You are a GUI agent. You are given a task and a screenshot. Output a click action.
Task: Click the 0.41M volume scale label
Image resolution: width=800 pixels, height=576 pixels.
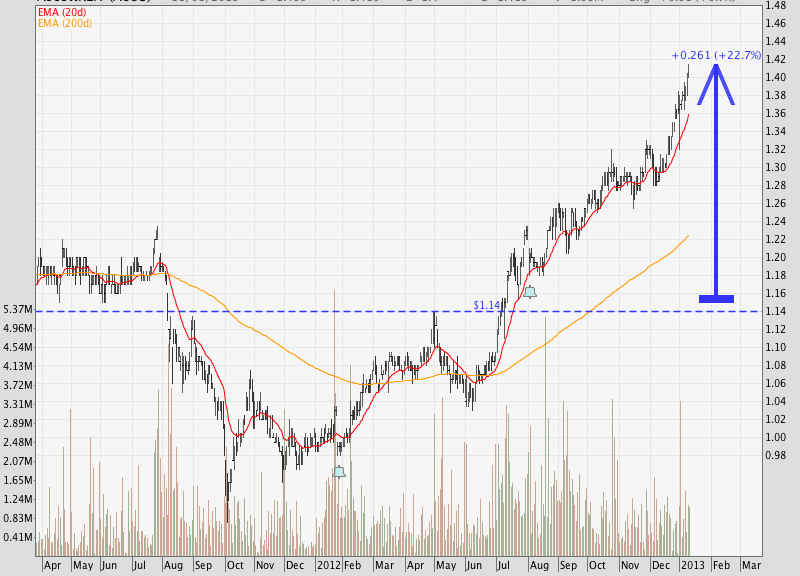(x=17, y=537)
